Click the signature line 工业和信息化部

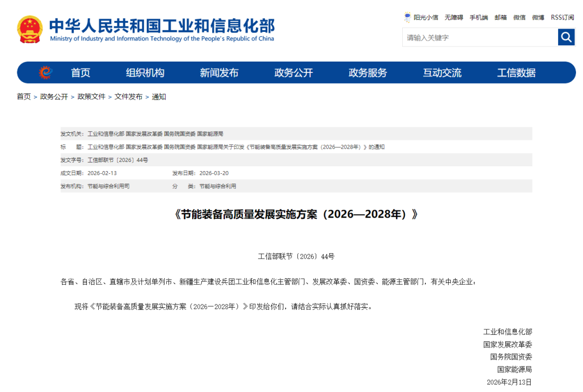pyautogui.click(x=507, y=332)
